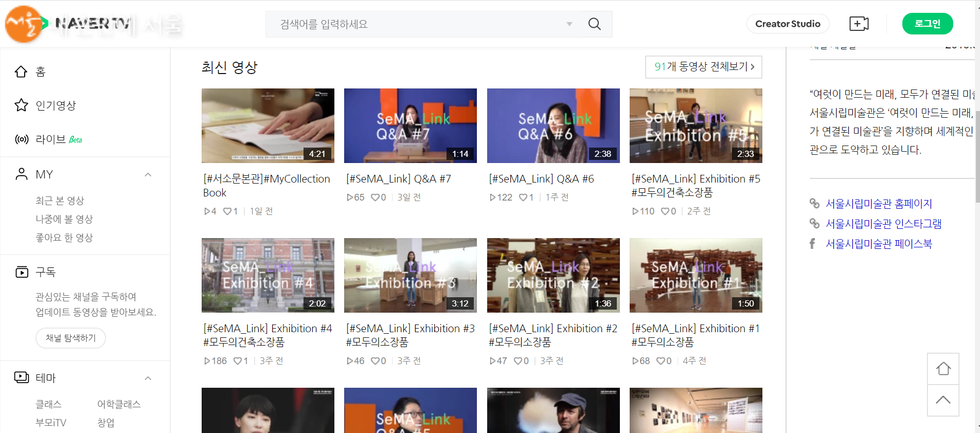Click the Facebook icon for 서울시립미술관
The height and width of the screenshot is (433, 980).
(813, 244)
